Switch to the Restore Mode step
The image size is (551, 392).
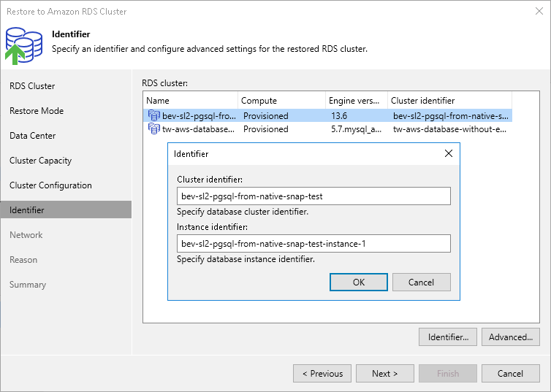click(x=37, y=111)
